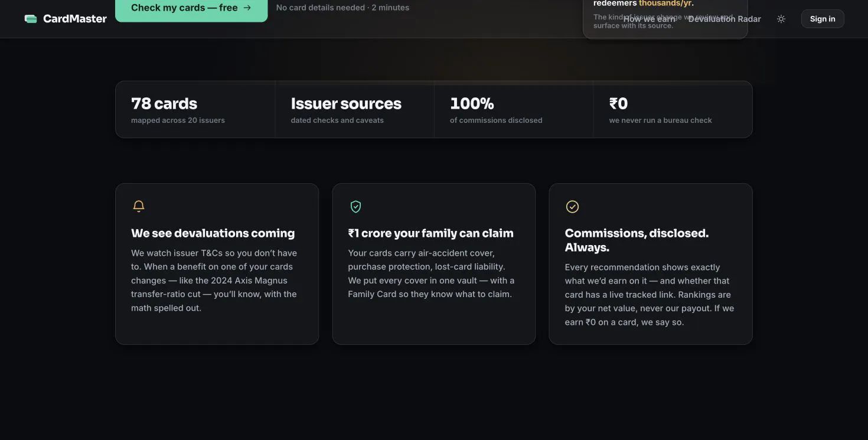Click the CardMaster logo icon

(31, 19)
